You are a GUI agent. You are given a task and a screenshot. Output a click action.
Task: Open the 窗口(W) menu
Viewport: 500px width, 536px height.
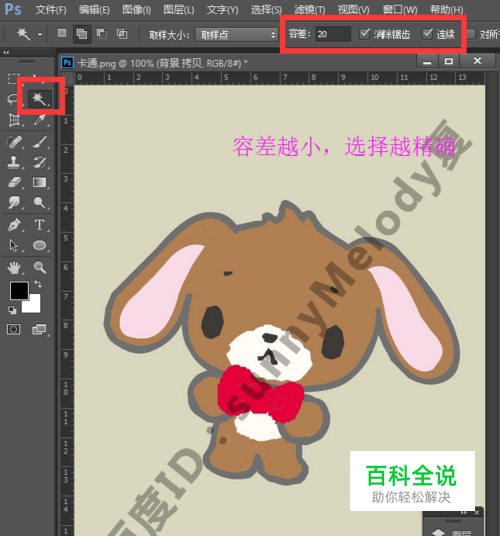400,10
